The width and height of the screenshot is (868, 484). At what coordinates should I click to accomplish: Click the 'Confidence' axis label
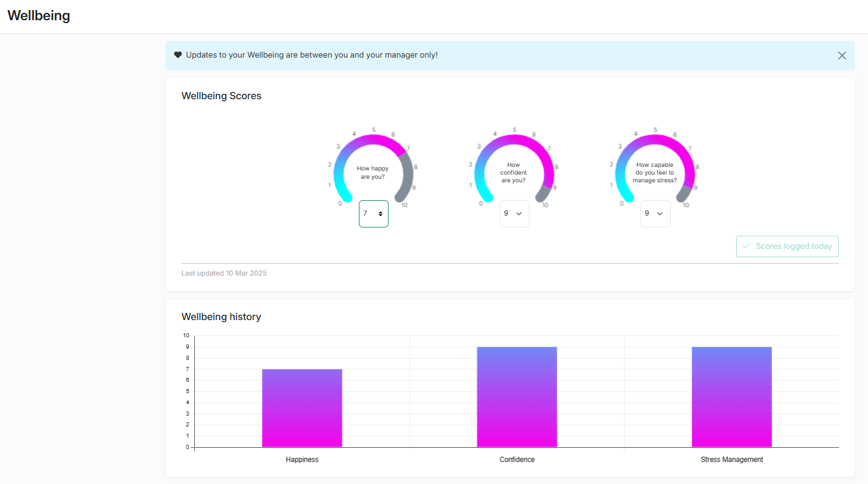pyautogui.click(x=517, y=460)
